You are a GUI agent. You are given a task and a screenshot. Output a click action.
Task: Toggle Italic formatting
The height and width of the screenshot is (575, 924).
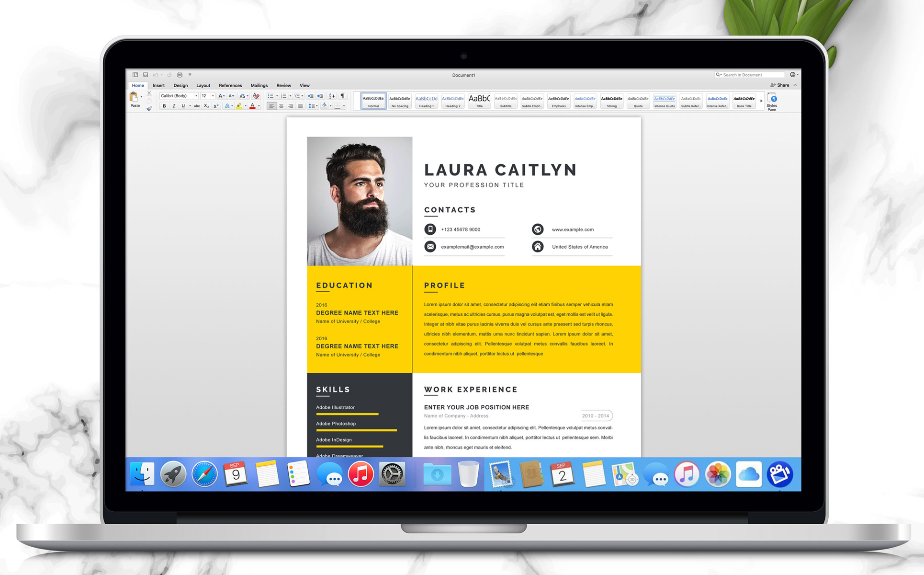[x=174, y=106]
